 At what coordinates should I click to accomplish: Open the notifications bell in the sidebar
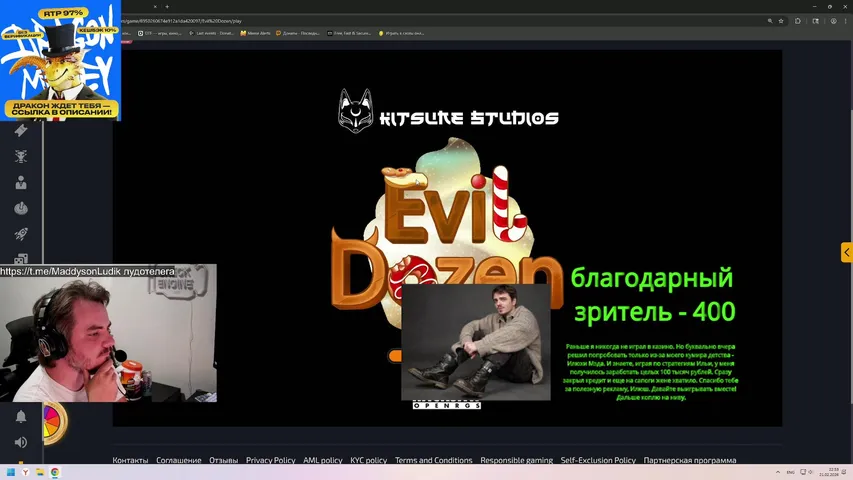pos(20,416)
